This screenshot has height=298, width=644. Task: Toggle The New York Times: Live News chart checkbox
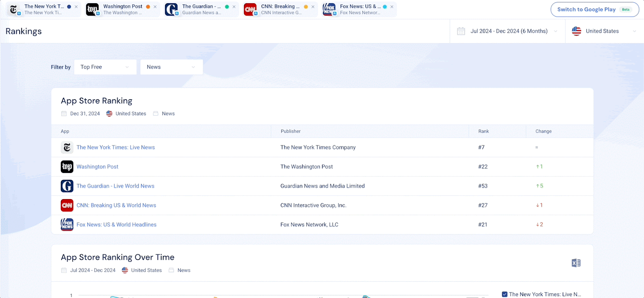[505, 294]
